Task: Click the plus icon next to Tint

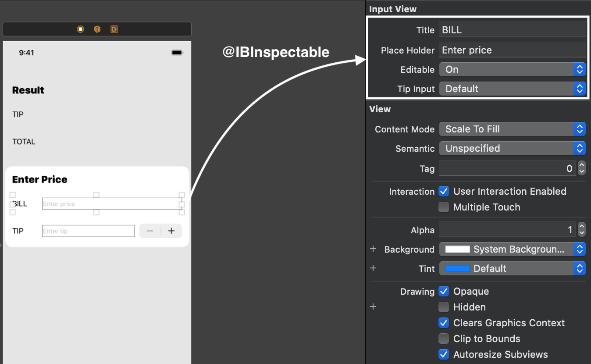Action: click(x=373, y=268)
